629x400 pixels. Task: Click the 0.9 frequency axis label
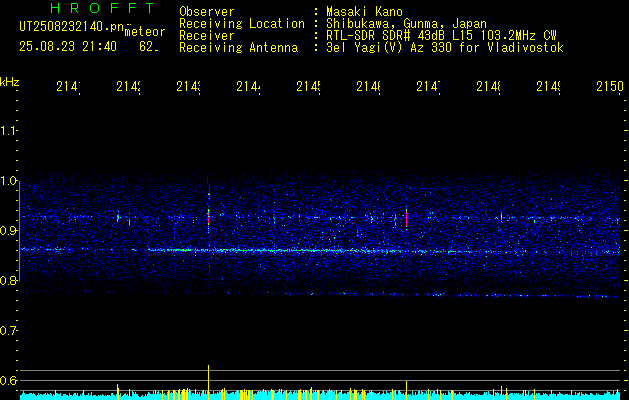point(8,230)
